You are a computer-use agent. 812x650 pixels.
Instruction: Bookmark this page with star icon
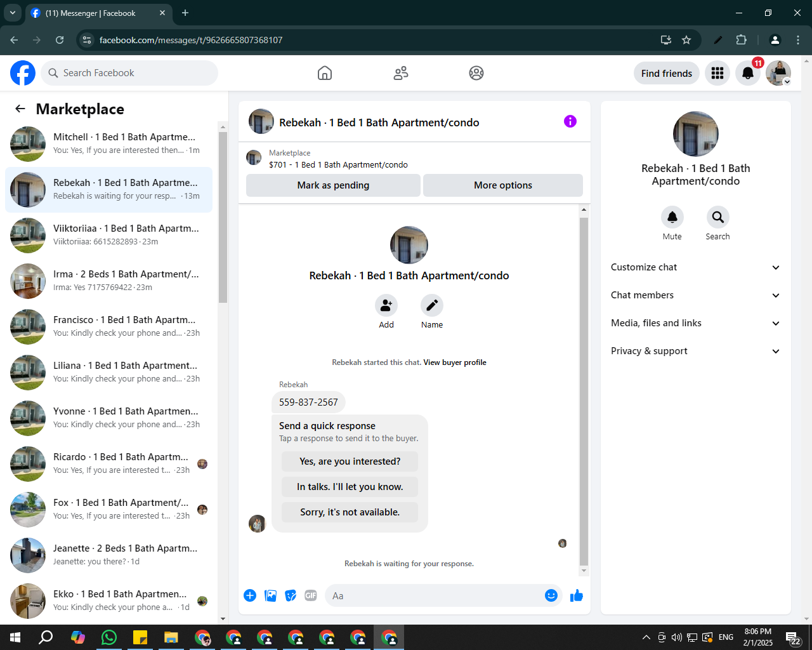[686, 40]
